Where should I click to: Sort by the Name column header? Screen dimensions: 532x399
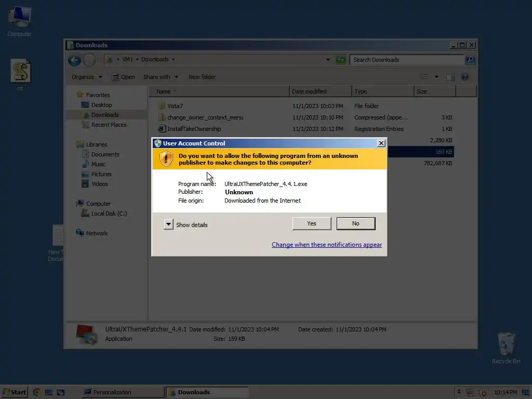pyautogui.click(x=219, y=91)
